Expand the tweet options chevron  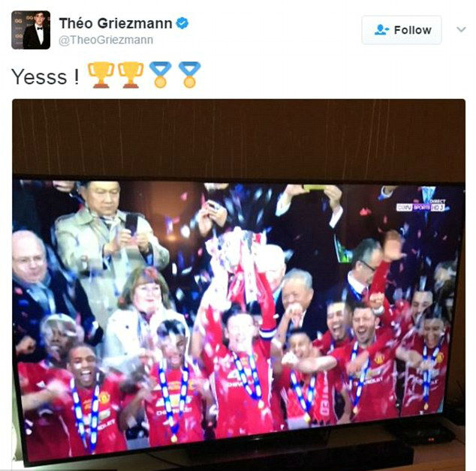[x=461, y=29]
